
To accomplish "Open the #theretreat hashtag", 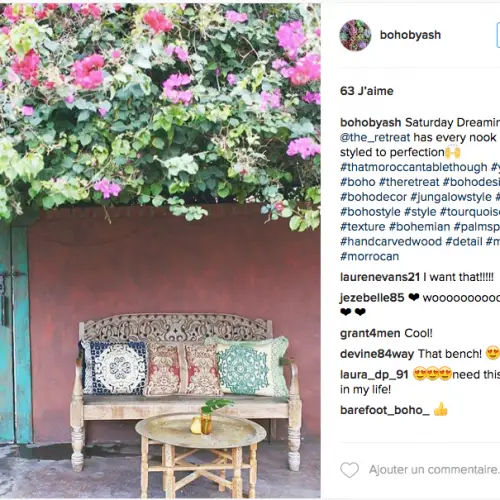I will tap(409, 182).
